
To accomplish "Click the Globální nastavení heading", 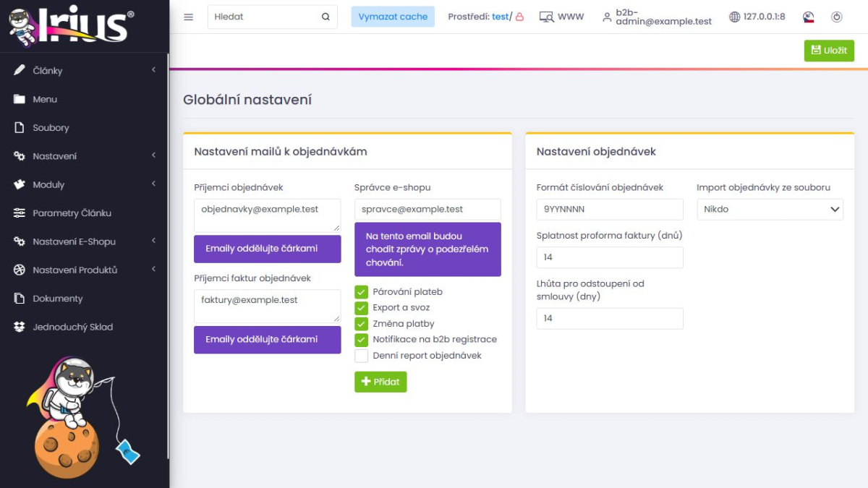I will point(247,100).
